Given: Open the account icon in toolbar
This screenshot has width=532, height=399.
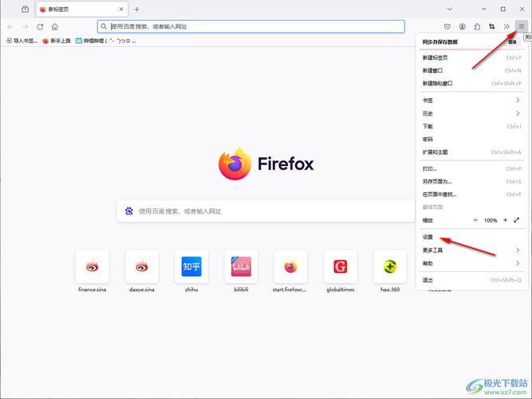Looking at the screenshot, I should pos(462,26).
